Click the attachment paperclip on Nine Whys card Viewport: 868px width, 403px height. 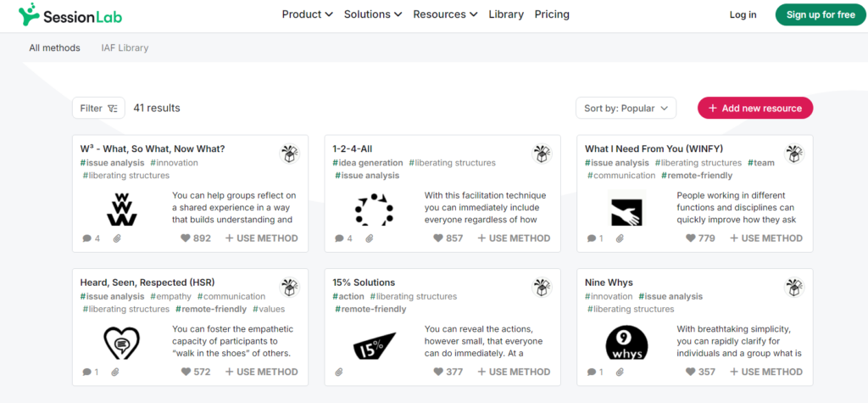(x=620, y=372)
